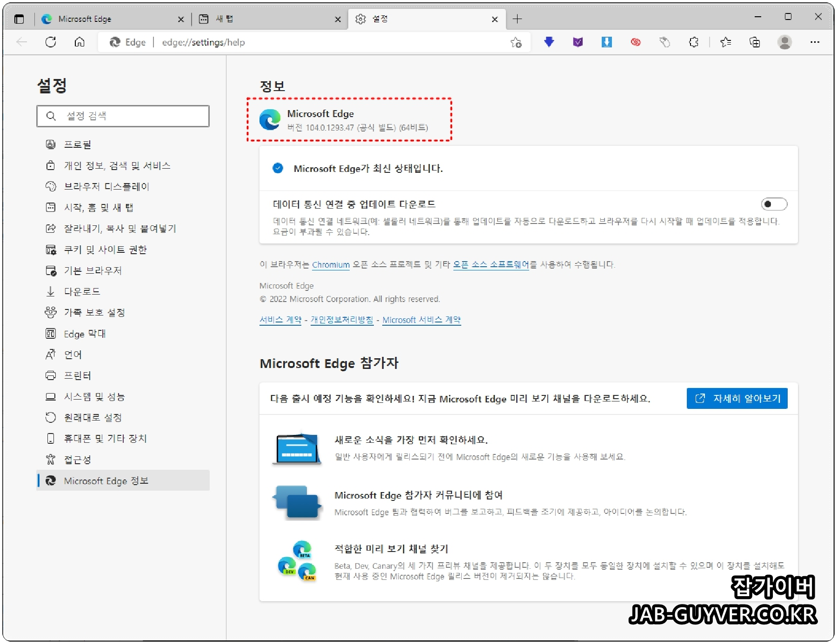Open the tab actions menu icon
The width and height of the screenshot is (837, 644).
[x=19, y=19]
